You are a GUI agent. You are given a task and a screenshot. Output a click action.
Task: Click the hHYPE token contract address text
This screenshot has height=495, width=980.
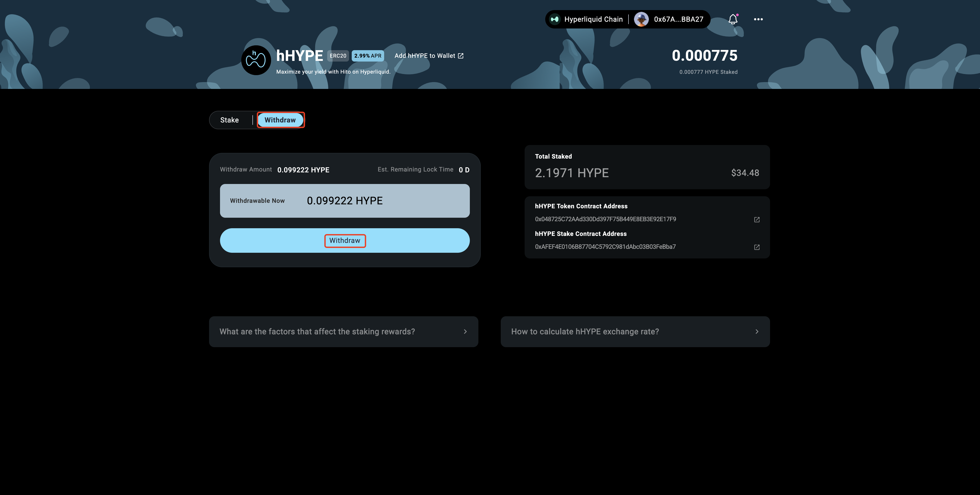pos(605,219)
